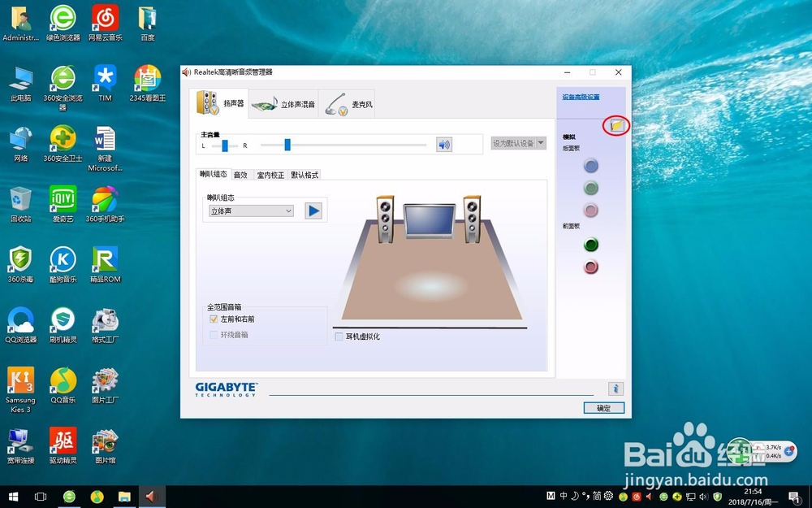Select the 此电脑 desktop icon
This screenshot has height=508, width=812.
[21, 84]
